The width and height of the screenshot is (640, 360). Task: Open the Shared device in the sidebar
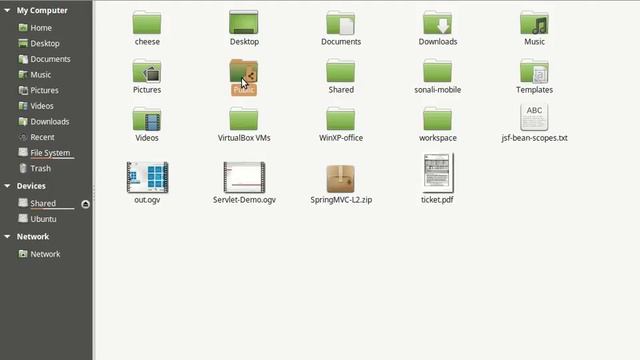point(43,203)
